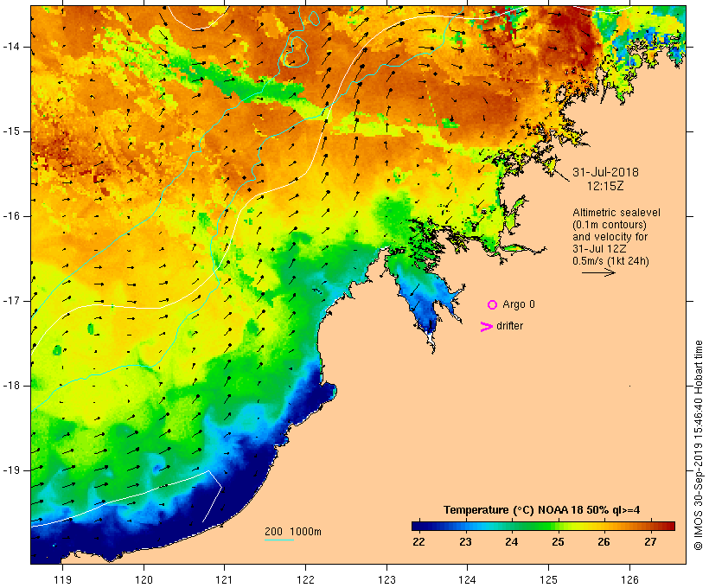The height and width of the screenshot is (588, 709).
Task: Click the latitude axis label -15
Action: pyautogui.click(x=10, y=131)
